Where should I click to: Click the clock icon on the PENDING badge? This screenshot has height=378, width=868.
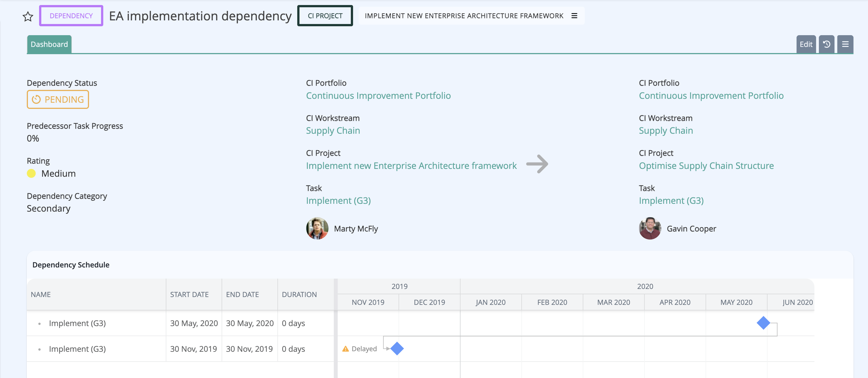pos(36,99)
